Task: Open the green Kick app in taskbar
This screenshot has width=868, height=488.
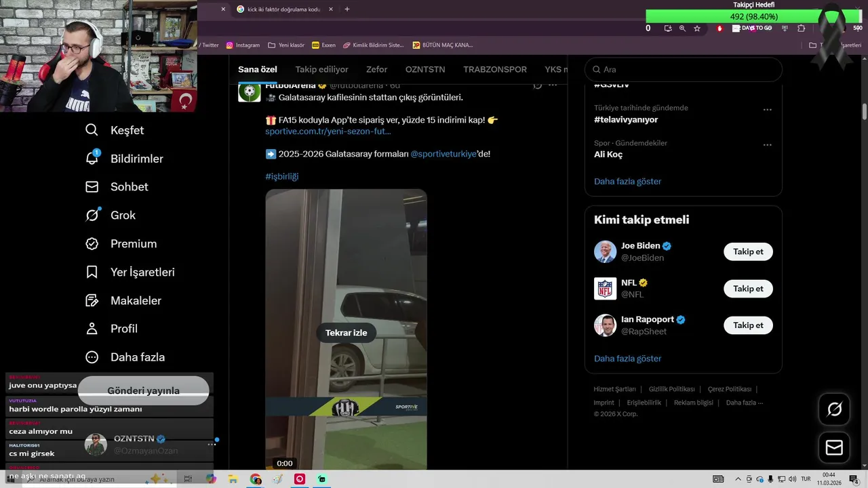Action: [322, 479]
